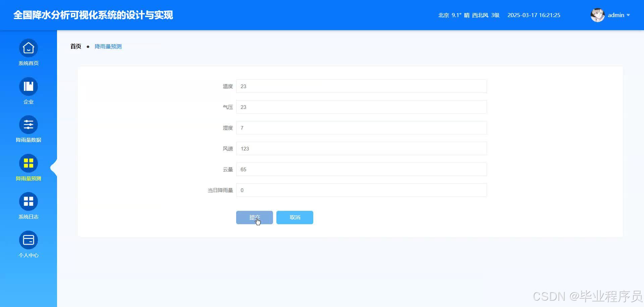Screen dimensions: 644x307
Task: Click the admin avatar picture
Action: coord(597,15)
